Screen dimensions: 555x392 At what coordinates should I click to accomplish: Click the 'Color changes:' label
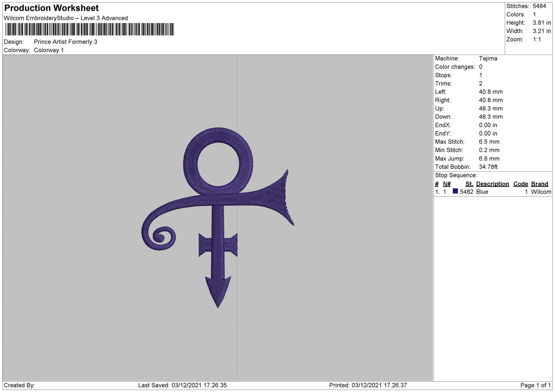tap(455, 67)
